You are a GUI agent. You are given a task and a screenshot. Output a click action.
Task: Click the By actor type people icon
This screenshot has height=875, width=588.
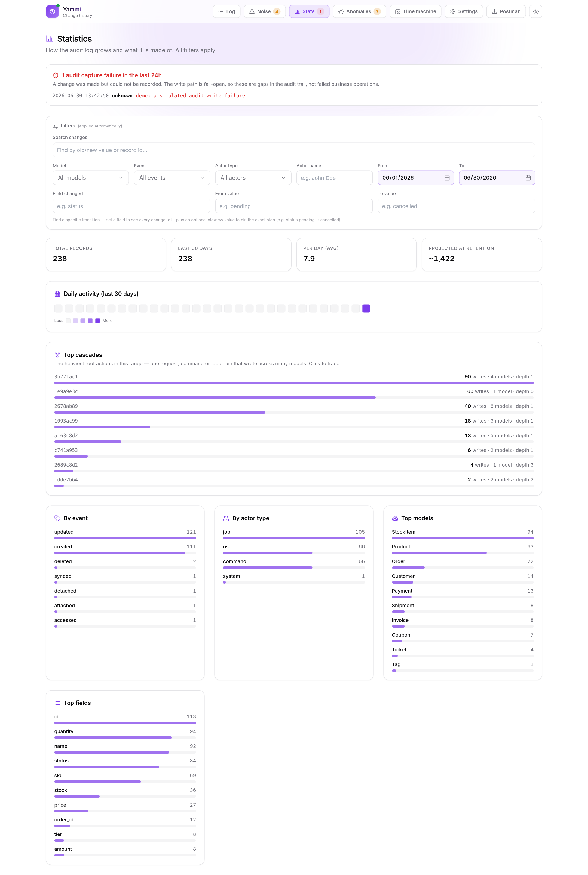(x=226, y=518)
